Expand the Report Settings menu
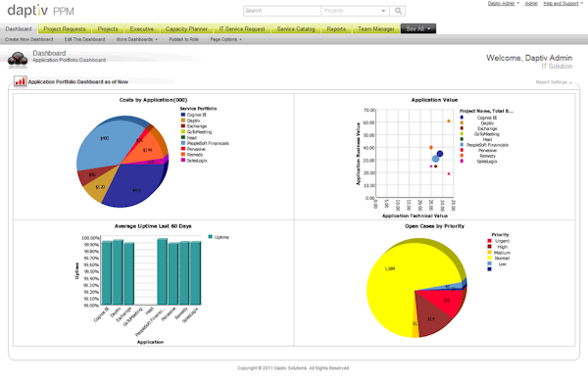This screenshot has width=588, height=384. (x=554, y=82)
